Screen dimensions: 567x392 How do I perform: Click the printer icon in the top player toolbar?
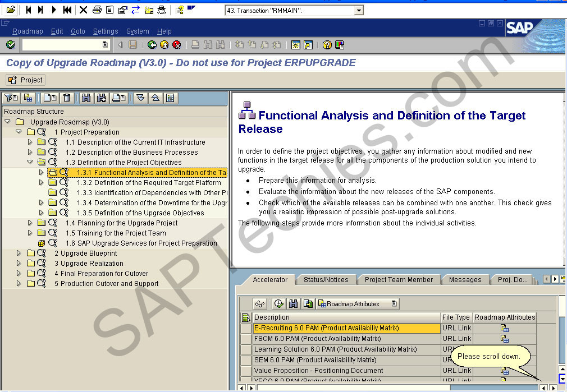[97, 10]
